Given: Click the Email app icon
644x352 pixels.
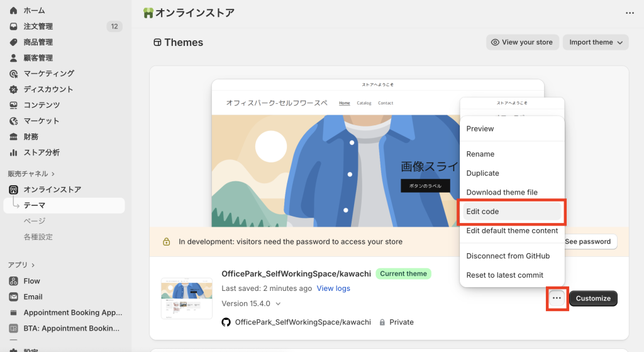Looking at the screenshot, I should point(13,297).
